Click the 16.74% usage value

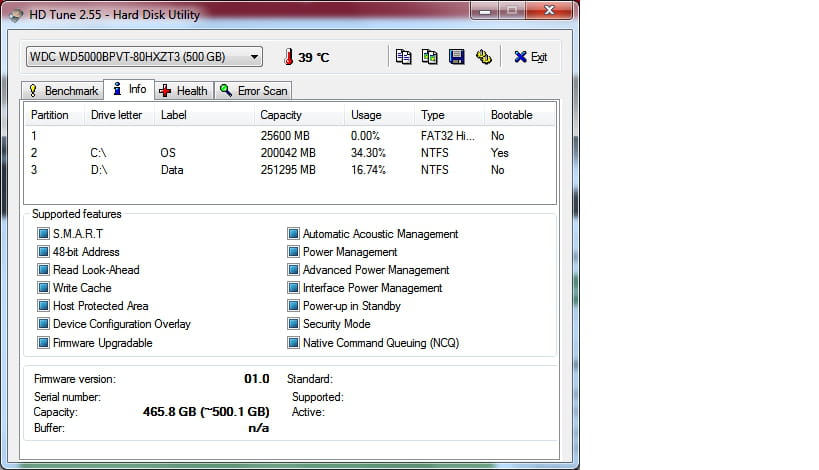click(368, 170)
